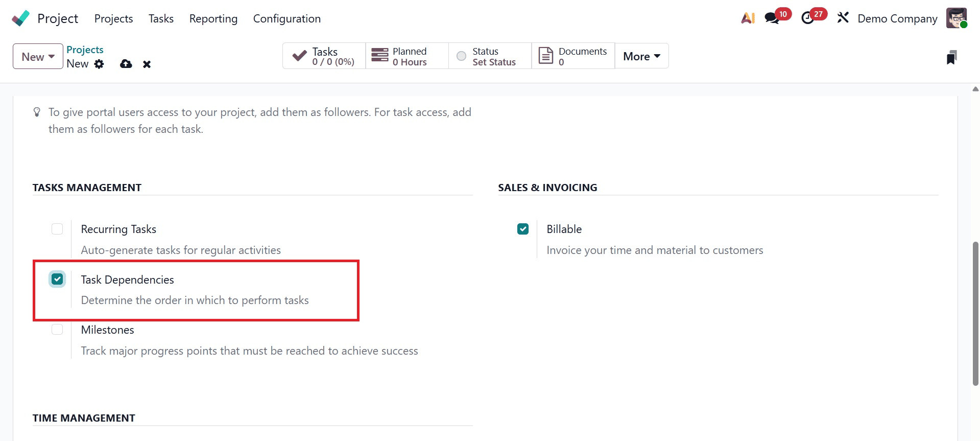Open the conversations icon with 10 badge

click(x=772, y=18)
